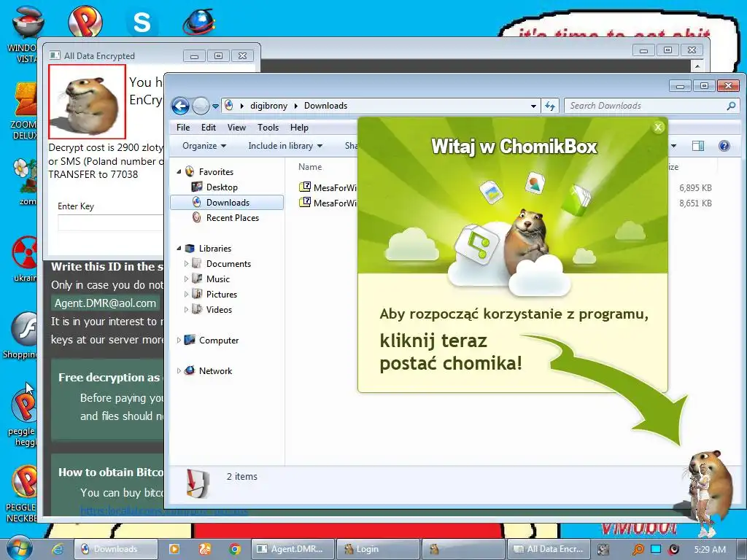Launch Internet Explorer from the taskbar
Viewport: 747px width, 560px height.
click(58, 549)
